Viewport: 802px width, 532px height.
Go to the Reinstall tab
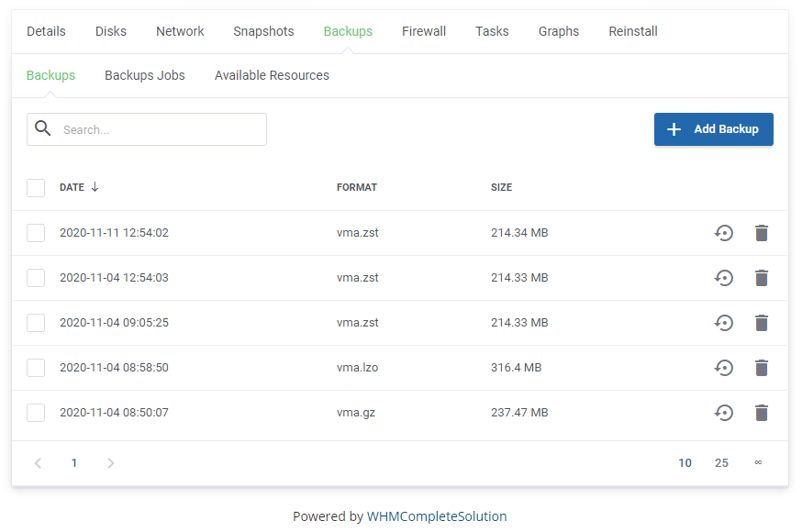[x=633, y=31]
